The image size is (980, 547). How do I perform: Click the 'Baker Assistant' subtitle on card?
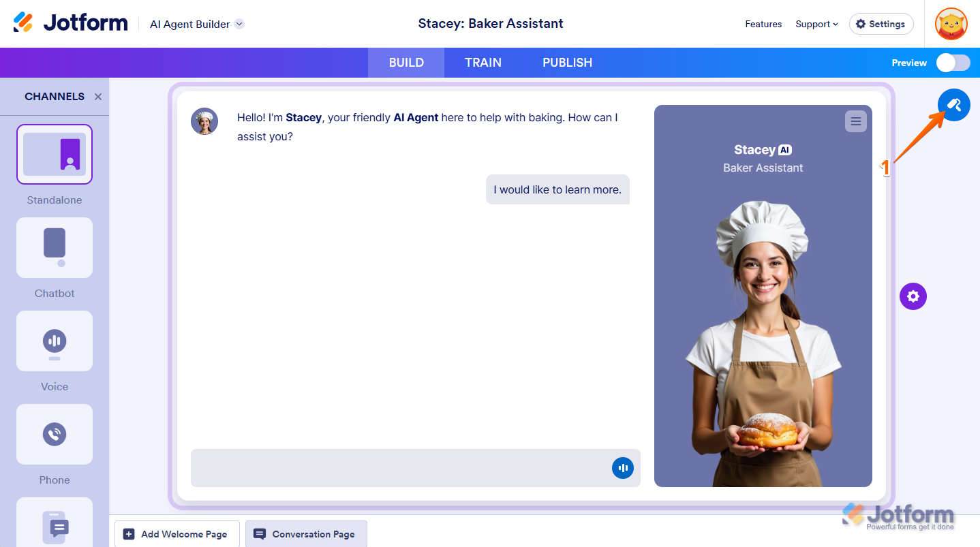pos(763,168)
